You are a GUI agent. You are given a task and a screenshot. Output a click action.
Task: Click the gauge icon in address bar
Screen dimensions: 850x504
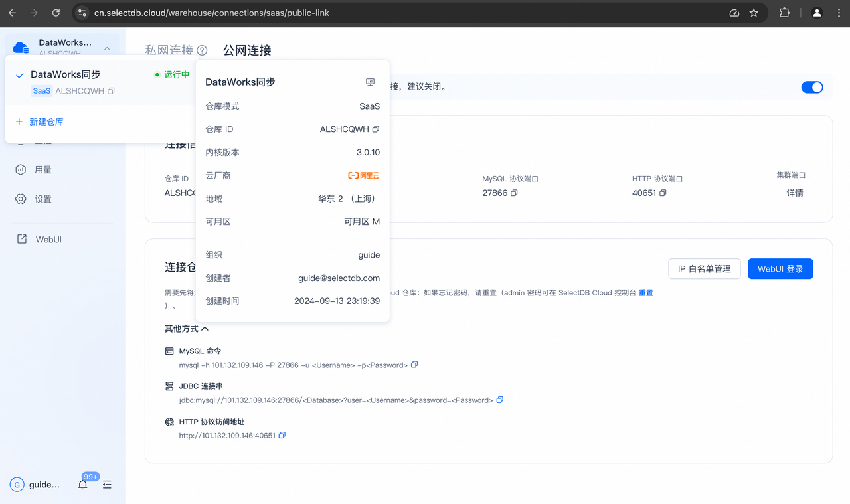click(734, 13)
